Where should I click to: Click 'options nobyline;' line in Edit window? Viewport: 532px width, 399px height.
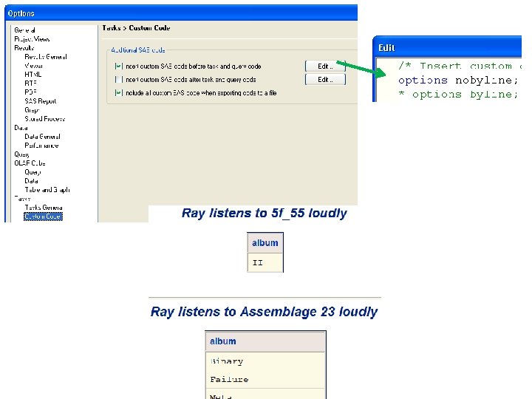click(457, 80)
